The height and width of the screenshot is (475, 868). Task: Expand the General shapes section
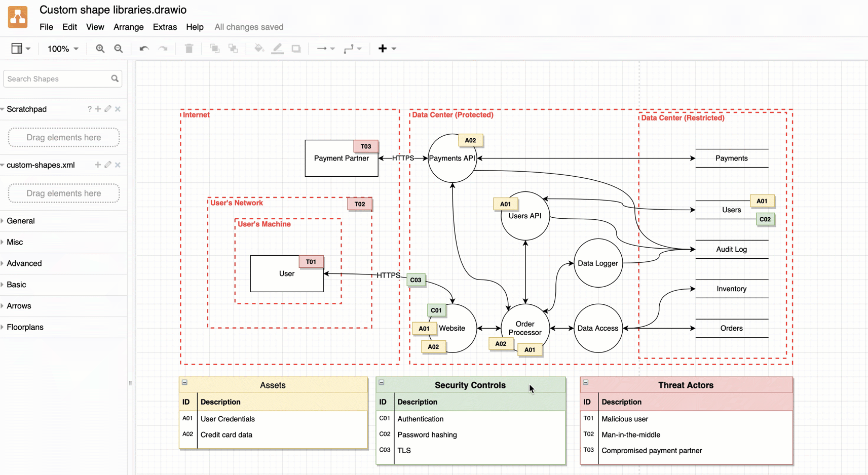point(21,221)
